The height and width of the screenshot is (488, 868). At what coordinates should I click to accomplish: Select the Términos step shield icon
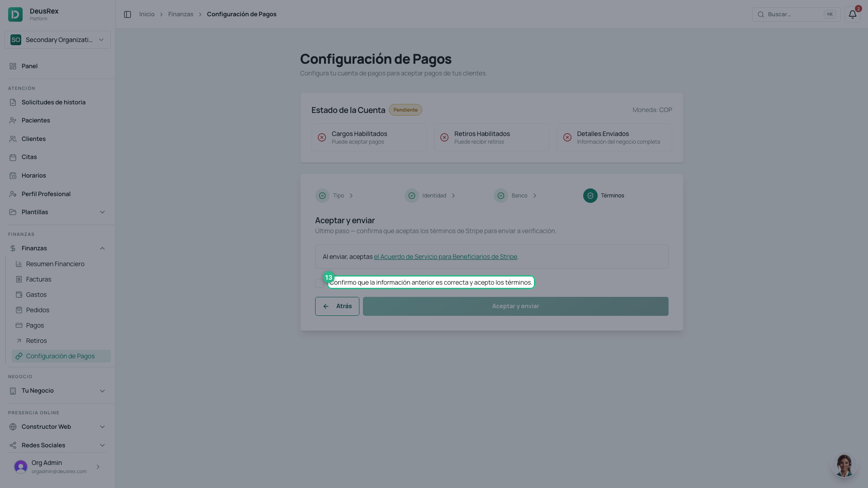pyautogui.click(x=590, y=196)
